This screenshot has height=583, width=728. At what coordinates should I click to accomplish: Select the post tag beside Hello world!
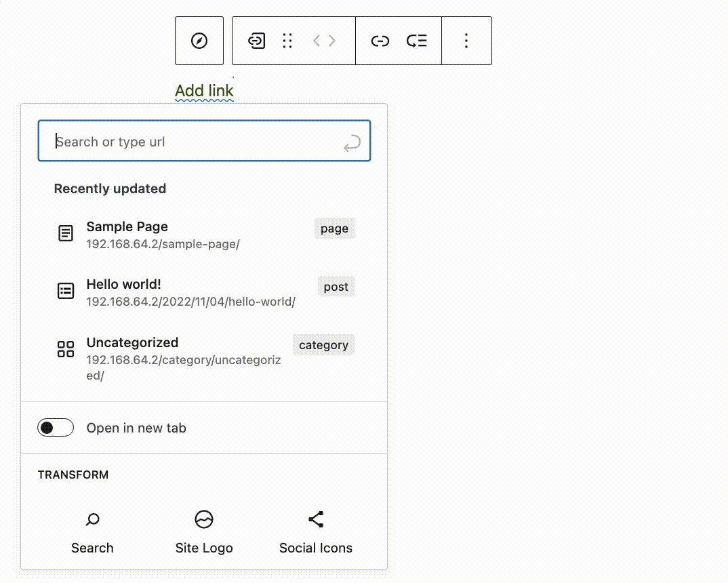pos(336,286)
